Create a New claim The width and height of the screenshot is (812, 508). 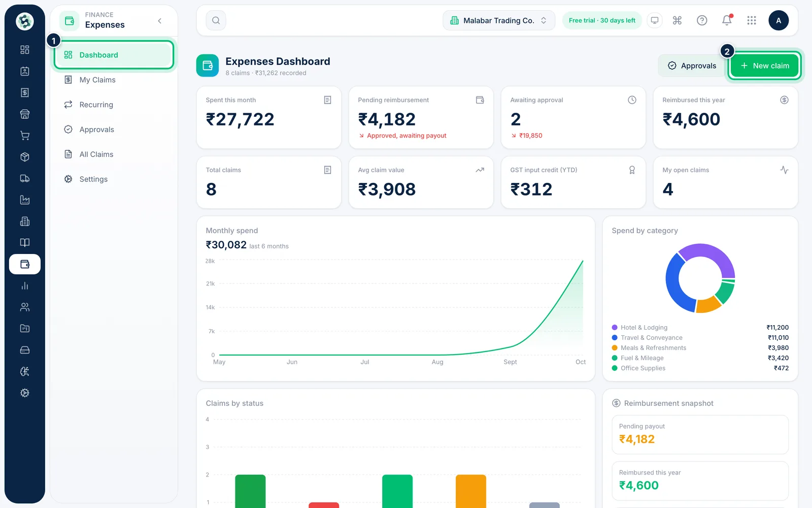765,66
